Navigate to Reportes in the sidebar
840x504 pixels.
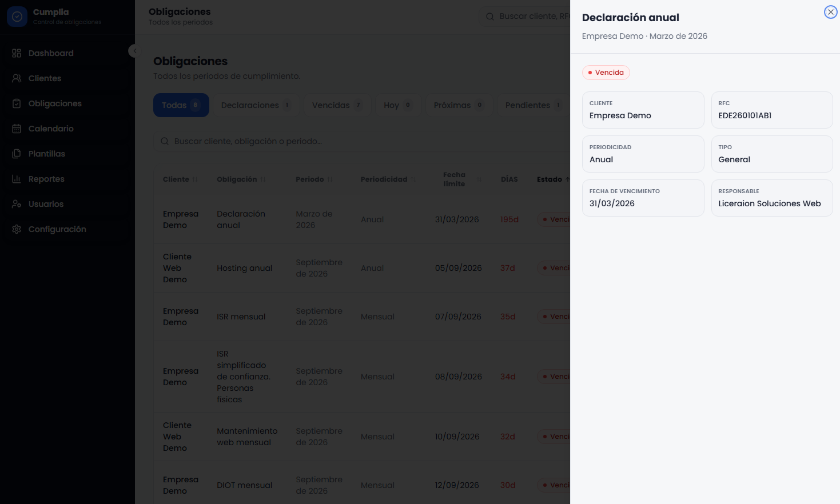point(67,179)
